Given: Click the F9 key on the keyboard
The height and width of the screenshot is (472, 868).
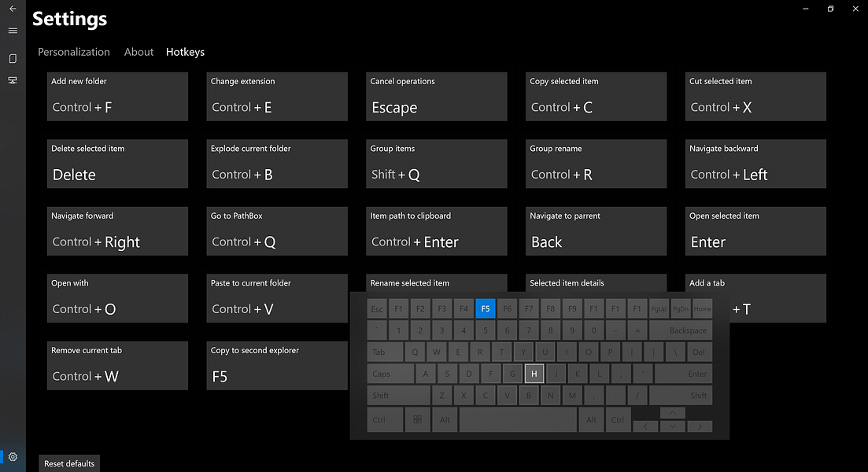Looking at the screenshot, I should 572,308.
